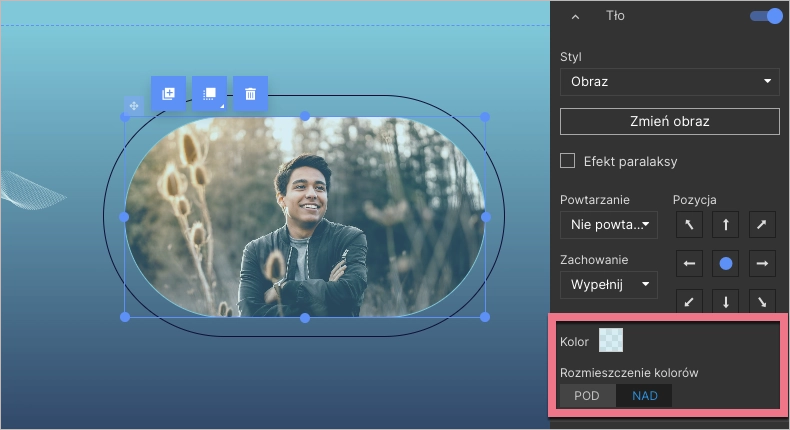Open the Styl dropdown showing Obraz

click(669, 81)
